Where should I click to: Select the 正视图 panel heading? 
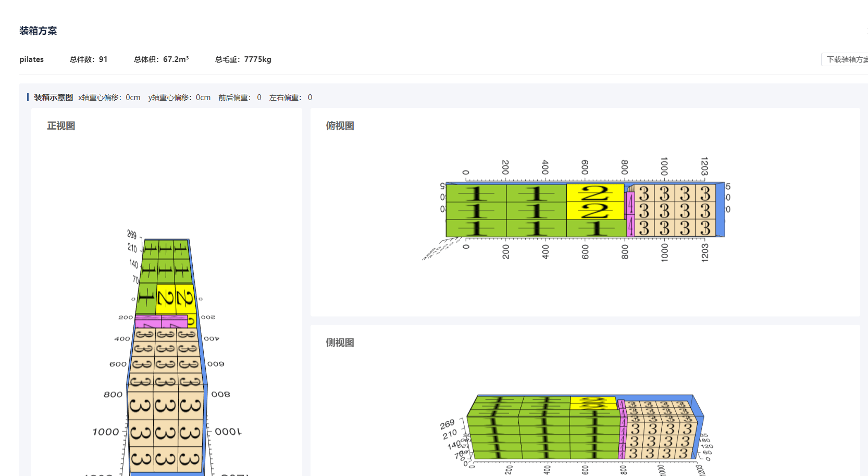(61, 126)
